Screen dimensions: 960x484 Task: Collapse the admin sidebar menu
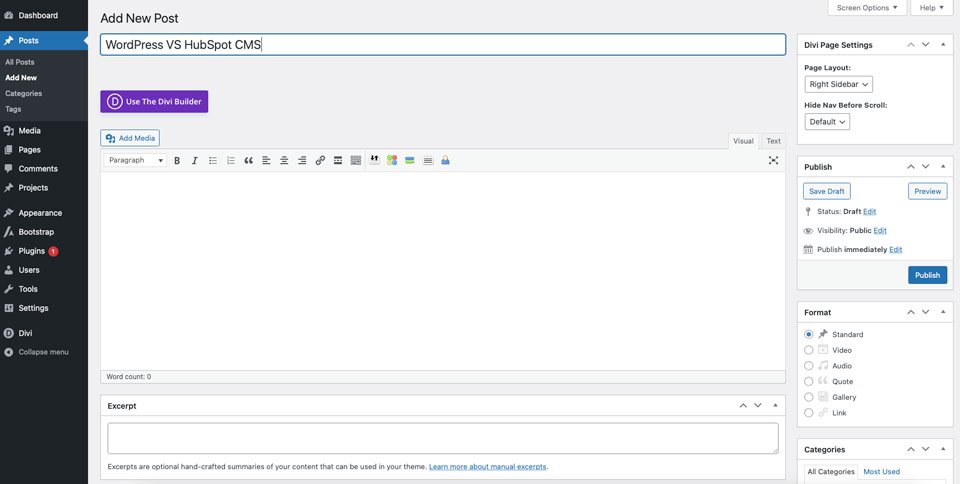click(x=44, y=352)
